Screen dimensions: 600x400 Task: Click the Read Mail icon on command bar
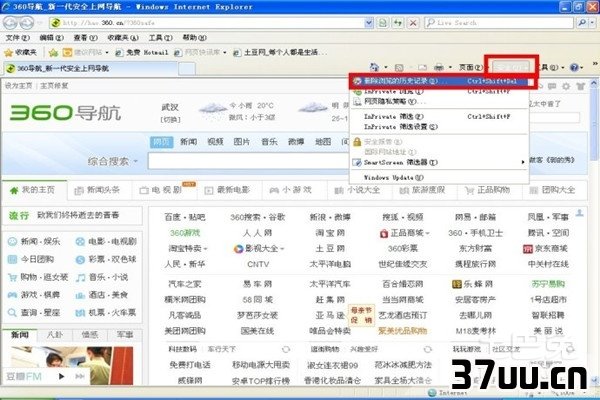(422, 68)
